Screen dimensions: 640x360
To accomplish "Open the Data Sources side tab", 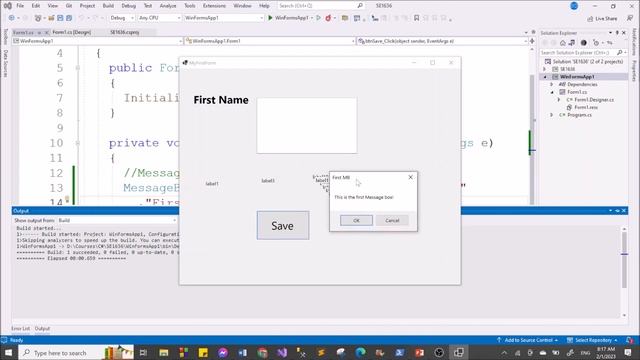I will coord(6,63).
